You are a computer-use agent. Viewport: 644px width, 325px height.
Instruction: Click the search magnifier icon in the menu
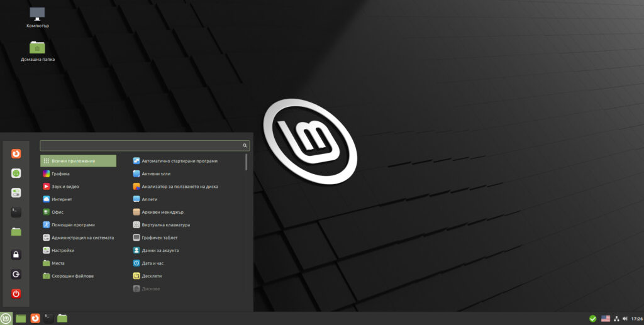pos(245,145)
